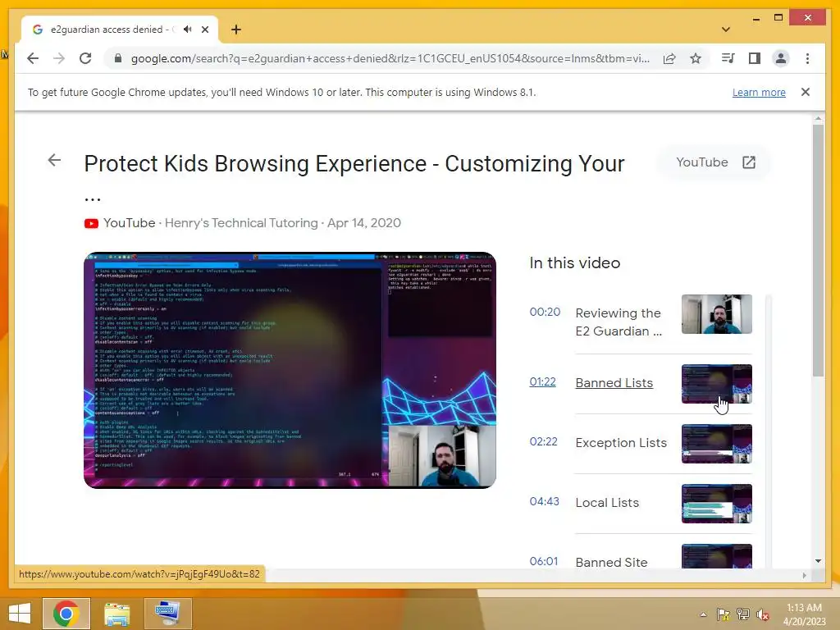Image resolution: width=840 pixels, height=630 pixels.
Task: Open the computer keyboard taskbar app
Action: (167, 614)
